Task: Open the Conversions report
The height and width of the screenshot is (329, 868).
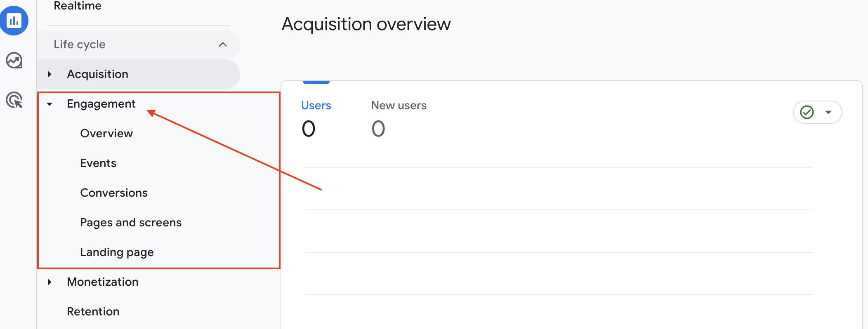Action: pyautogui.click(x=114, y=193)
